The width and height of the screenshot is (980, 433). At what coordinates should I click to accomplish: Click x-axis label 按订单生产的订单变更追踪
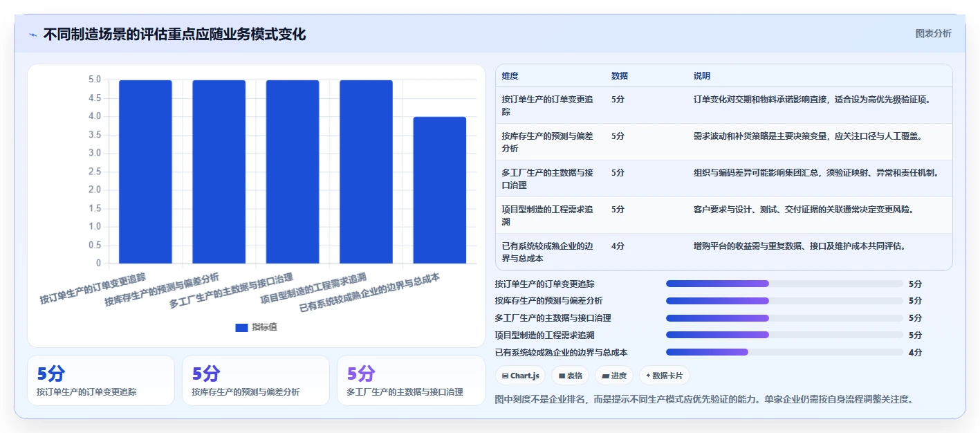click(93, 289)
